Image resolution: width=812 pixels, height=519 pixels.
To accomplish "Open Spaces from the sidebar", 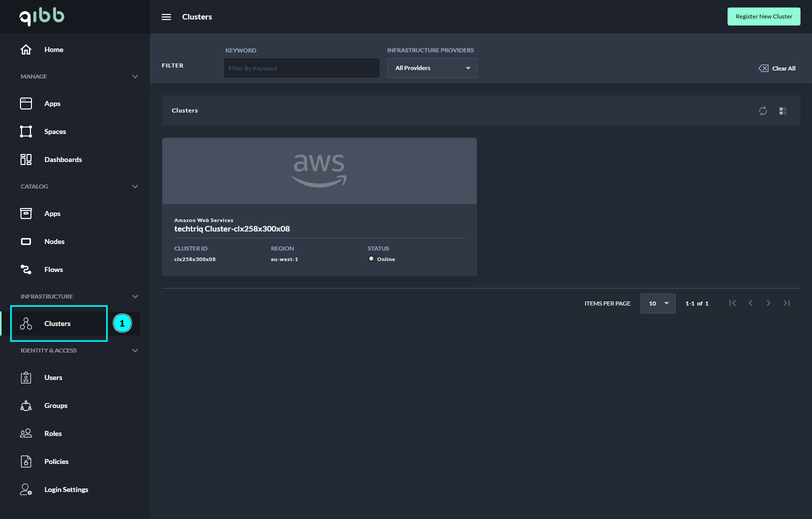I will pos(55,131).
